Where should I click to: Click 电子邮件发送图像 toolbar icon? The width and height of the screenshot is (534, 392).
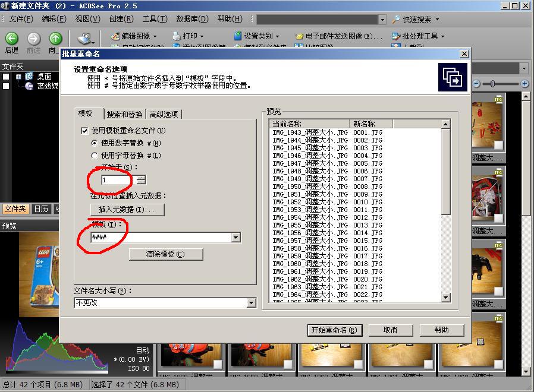[x=339, y=36]
